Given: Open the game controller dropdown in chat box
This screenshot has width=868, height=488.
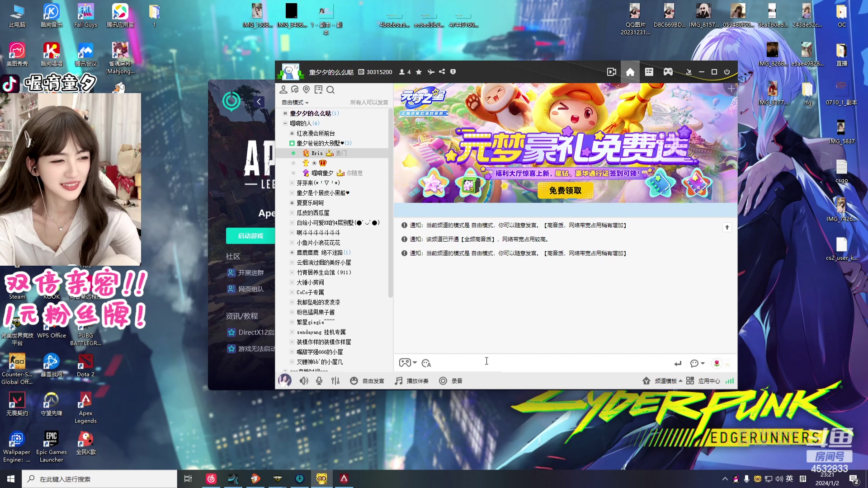Looking at the screenshot, I should tap(408, 363).
